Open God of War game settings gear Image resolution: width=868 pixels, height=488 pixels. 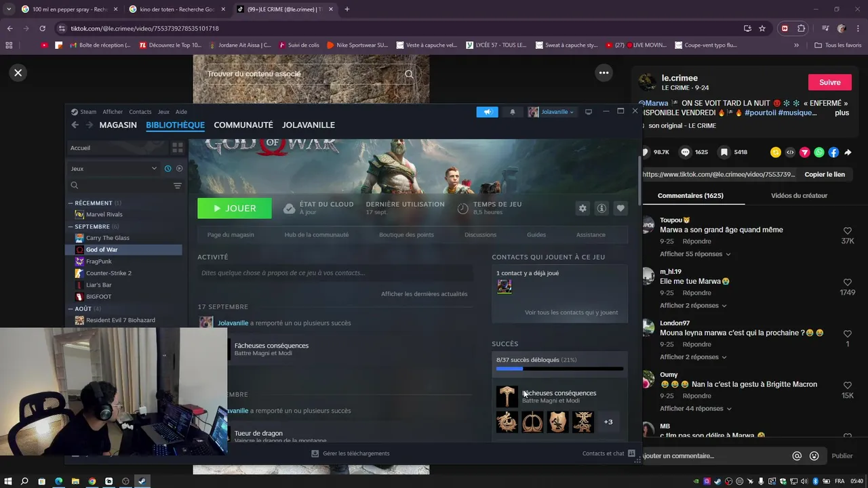click(582, 209)
